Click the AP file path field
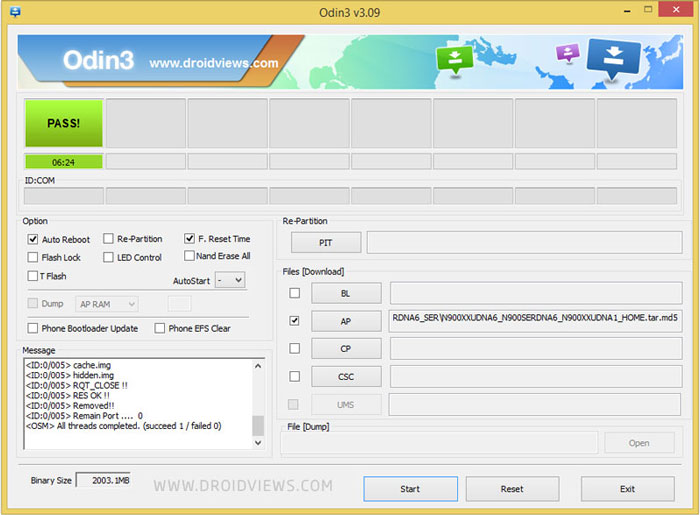This screenshot has width=700, height=515. 535,321
